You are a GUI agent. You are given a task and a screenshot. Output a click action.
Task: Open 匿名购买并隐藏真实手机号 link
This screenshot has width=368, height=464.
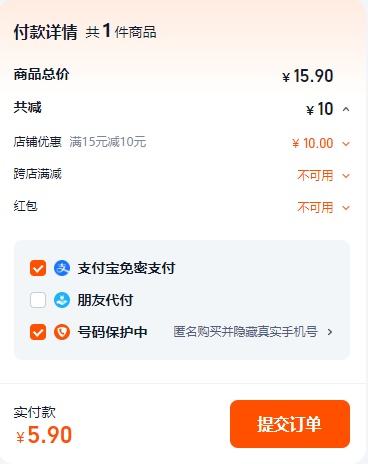point(245,332)
